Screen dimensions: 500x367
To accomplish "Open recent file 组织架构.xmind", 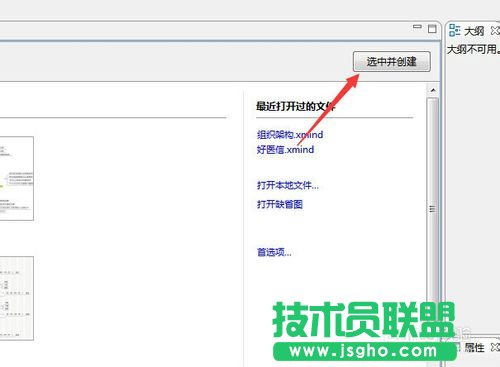I will [290, 135].
